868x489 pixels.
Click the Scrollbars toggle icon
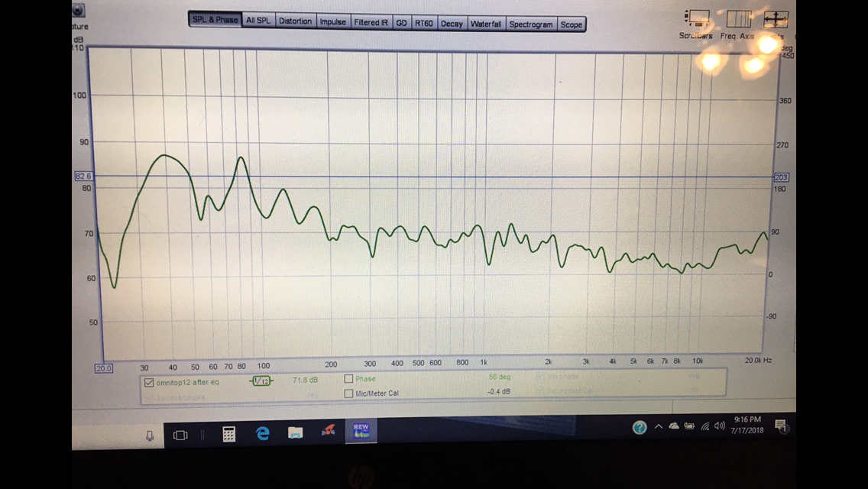(x=696, y=19)
